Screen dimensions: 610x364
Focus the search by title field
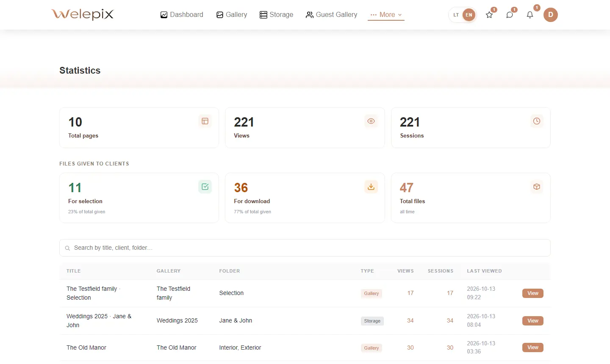(305, 248)
